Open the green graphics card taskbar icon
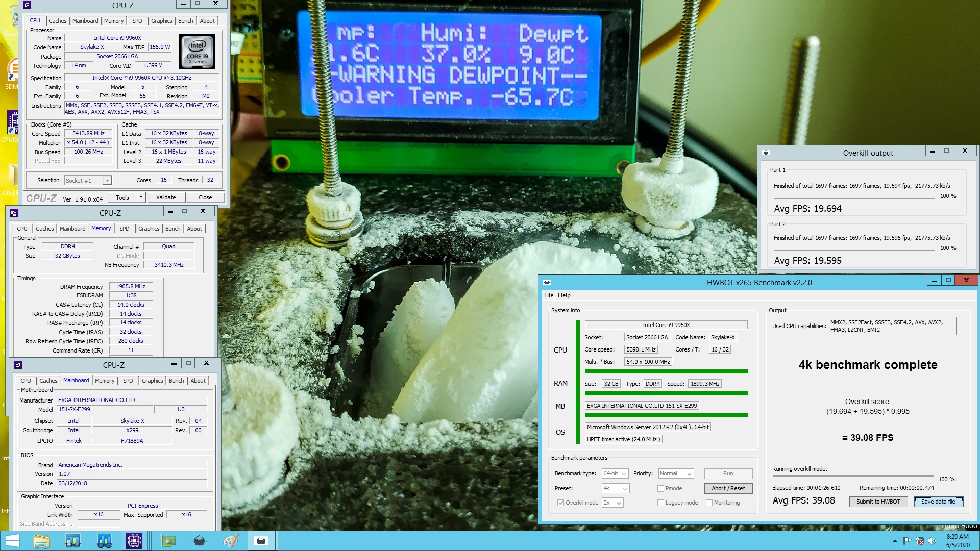 [x=168, y=541]
